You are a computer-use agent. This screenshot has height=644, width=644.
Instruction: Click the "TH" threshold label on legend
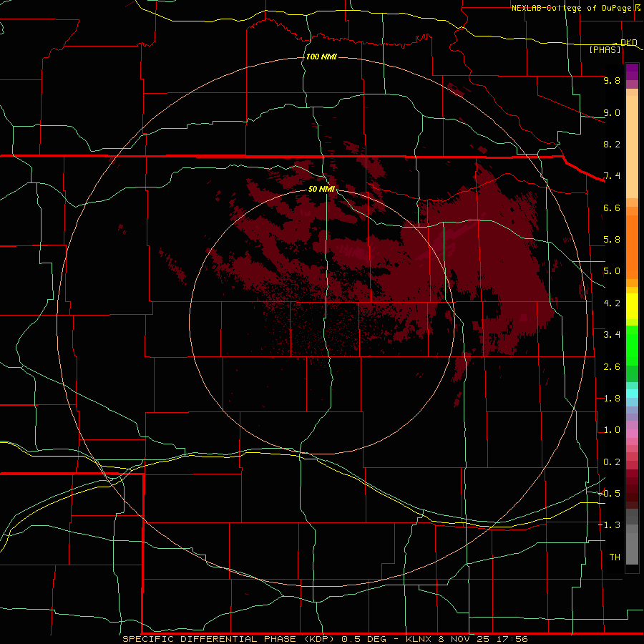pyautogui.click(x=615, y=557)
